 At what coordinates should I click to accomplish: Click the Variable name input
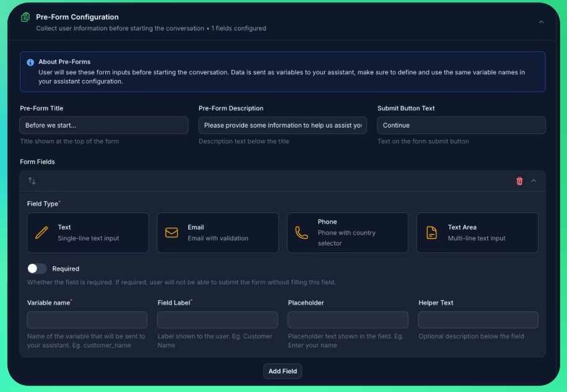87,320
